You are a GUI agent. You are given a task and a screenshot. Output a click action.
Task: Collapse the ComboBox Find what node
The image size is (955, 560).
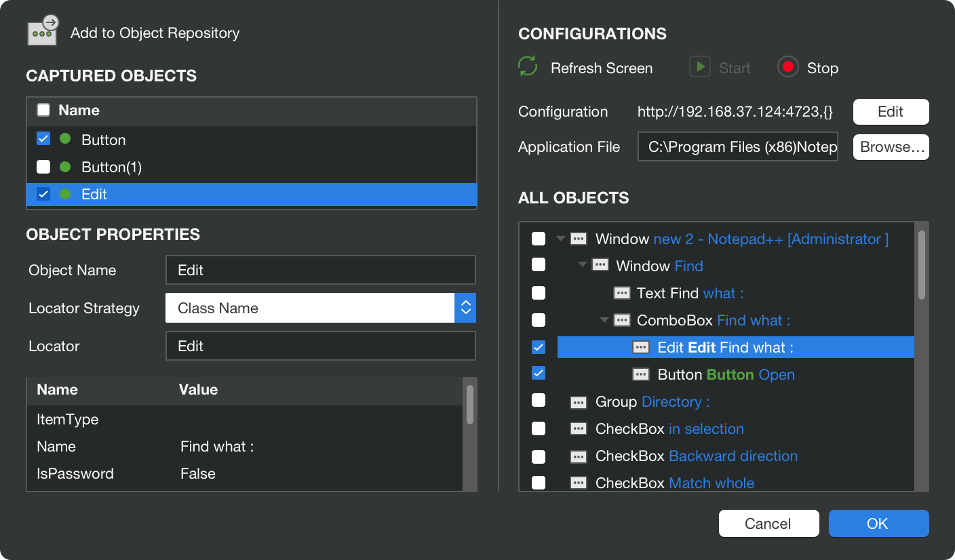[x=603, y=320]
